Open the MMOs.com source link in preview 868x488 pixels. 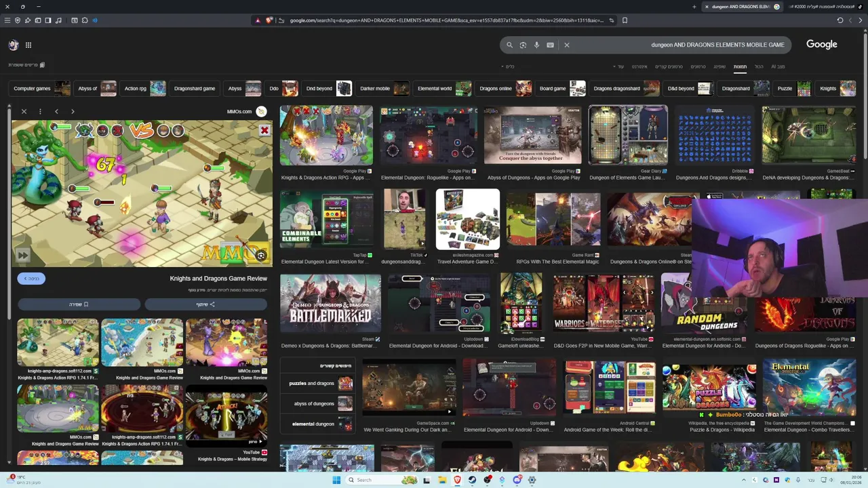click(x=245, y=111)
